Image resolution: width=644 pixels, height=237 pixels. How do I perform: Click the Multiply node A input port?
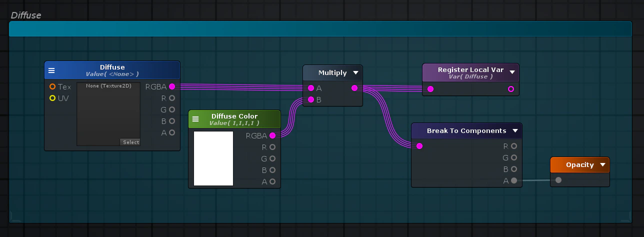[x=311, y=88]
